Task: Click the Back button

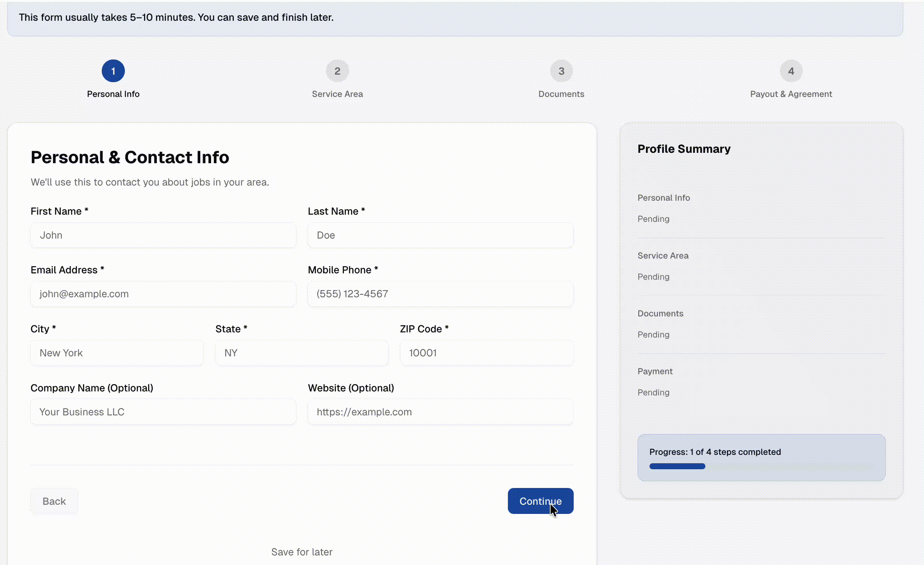Action: (x=54, y=501)
